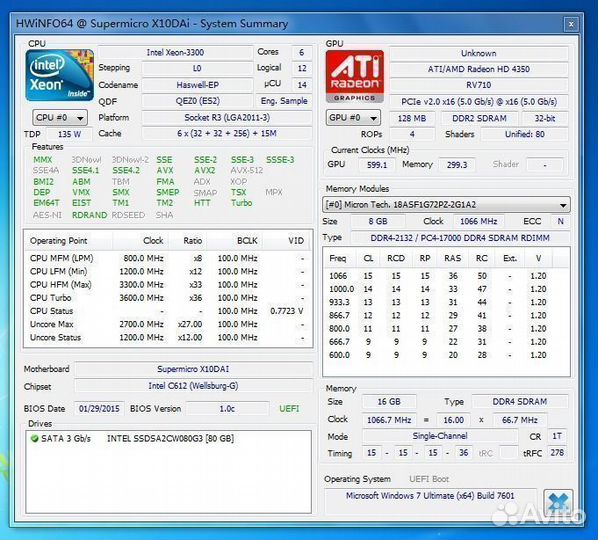The width and height of the screenshot is (598, 540).
Task: Click the DDR4-2132 / PC4-17000 type field
Action: click(460, 238)
